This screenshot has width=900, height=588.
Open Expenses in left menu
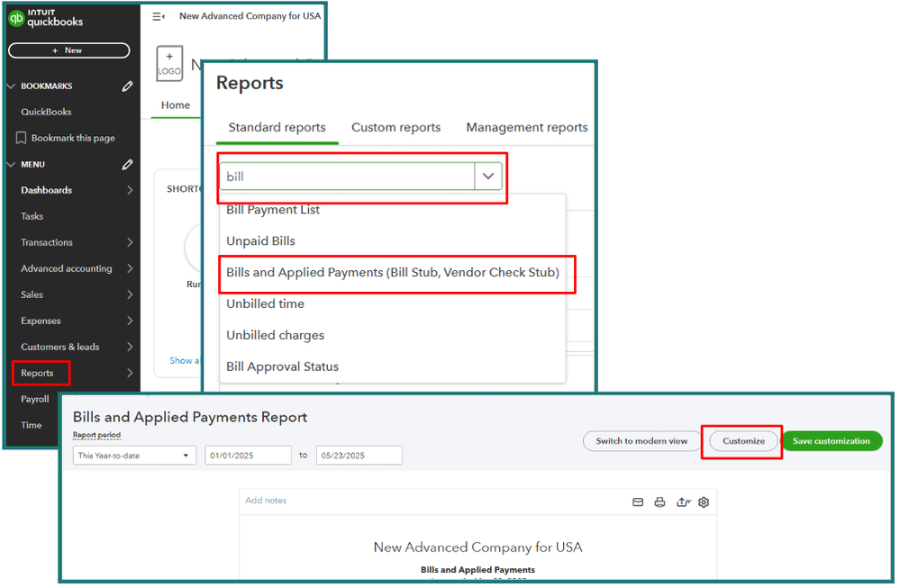[41, 321]
